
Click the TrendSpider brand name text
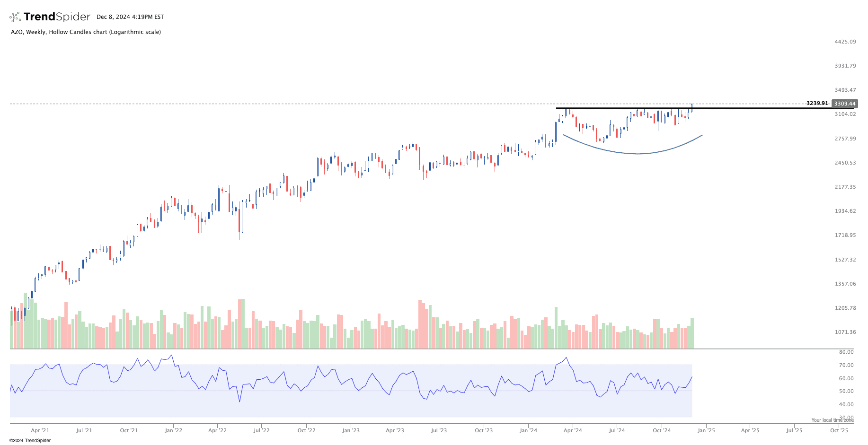(57, 17)
